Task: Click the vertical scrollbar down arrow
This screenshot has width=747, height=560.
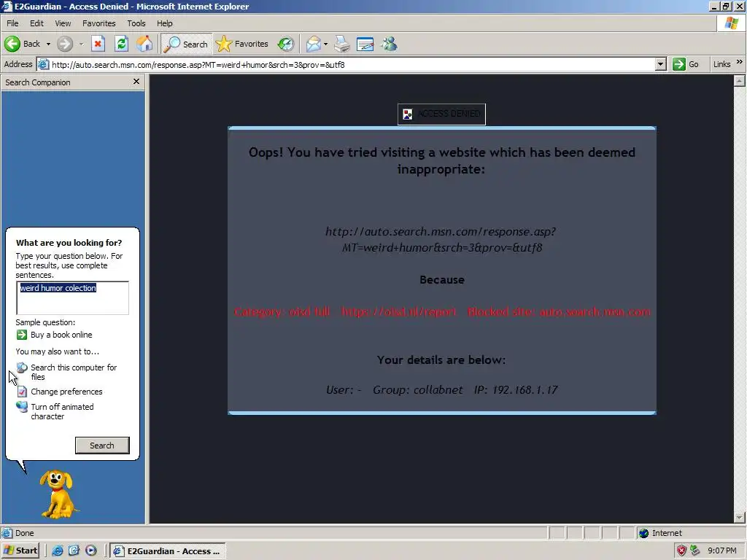Action: point(739,518)
